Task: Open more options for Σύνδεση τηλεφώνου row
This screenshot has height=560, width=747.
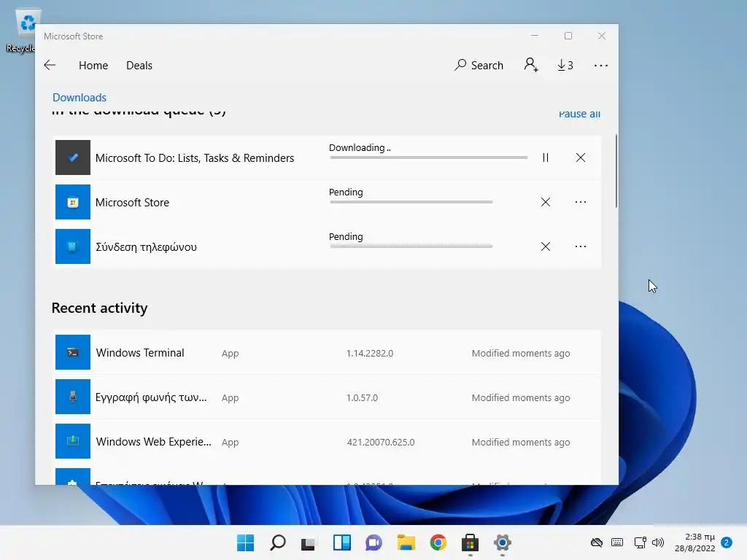Action: pos(580,246)
